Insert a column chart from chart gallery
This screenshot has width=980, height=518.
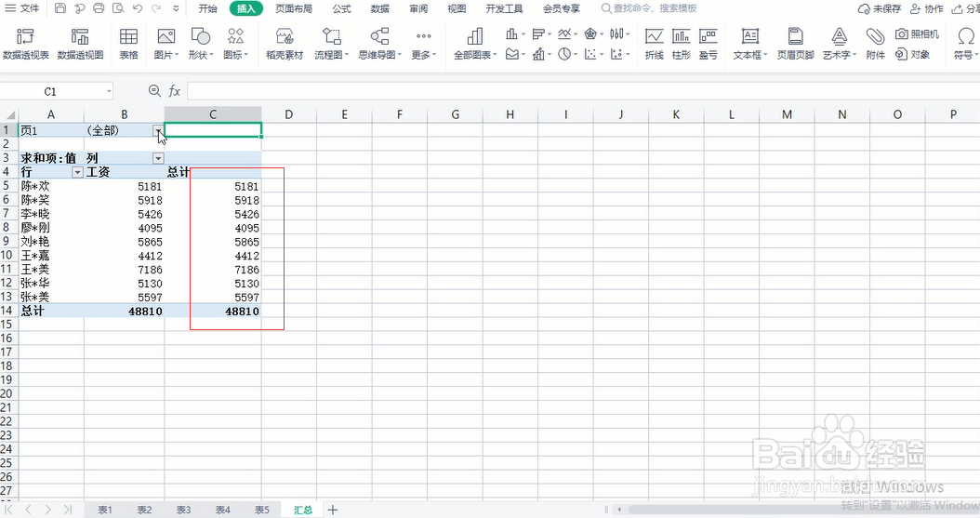(514, 33)
